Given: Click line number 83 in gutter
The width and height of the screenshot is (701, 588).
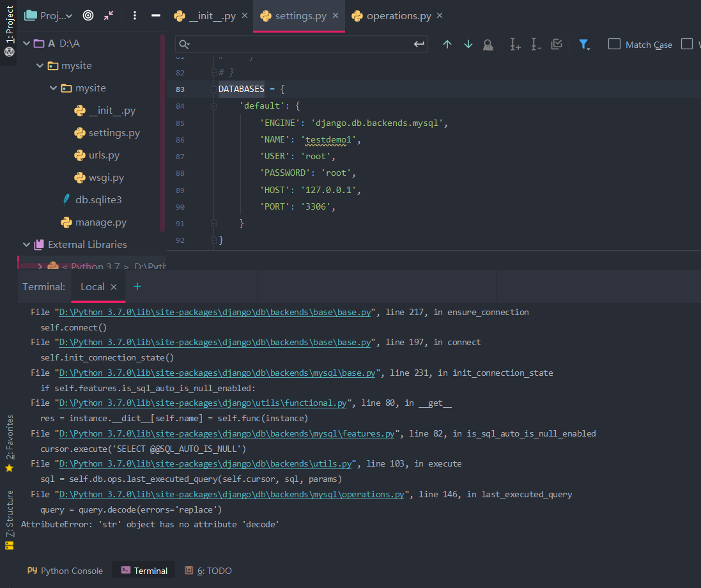Looking at the screenshot, I should pyautogui.click(x=180, y=89).
